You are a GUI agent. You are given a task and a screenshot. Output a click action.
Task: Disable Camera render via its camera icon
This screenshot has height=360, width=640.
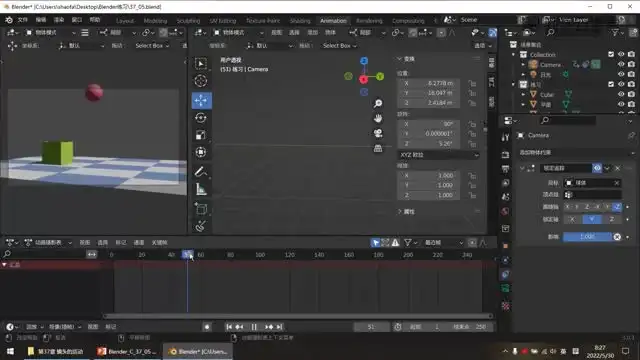click(631, 64)
